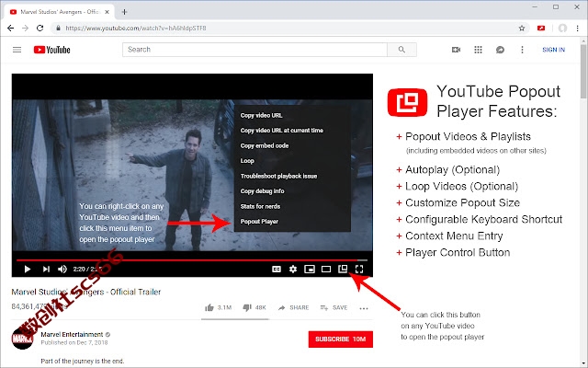Open the YouTube apps grid

click(478, 50)
